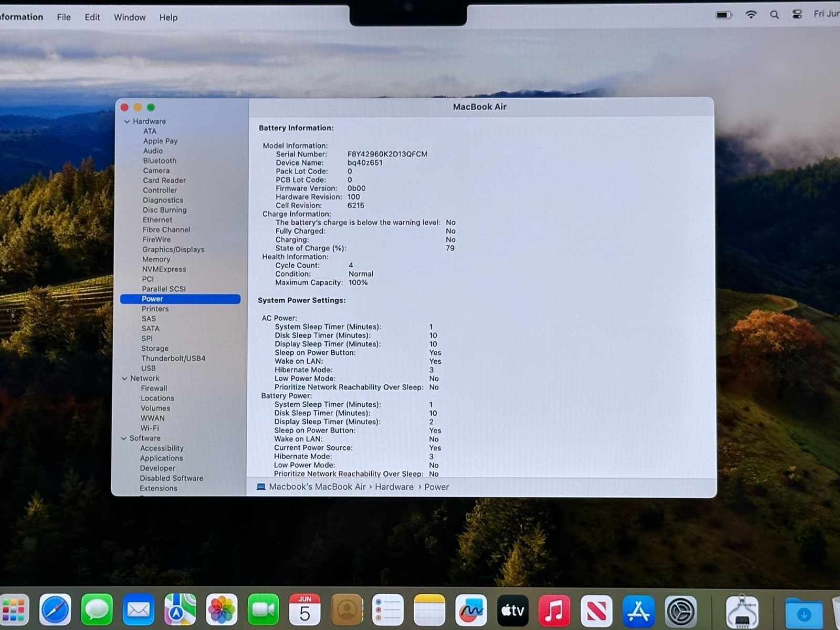Select Storage in the sidebar
Screen dimensions: 840x630
click(x=155, y=349)
